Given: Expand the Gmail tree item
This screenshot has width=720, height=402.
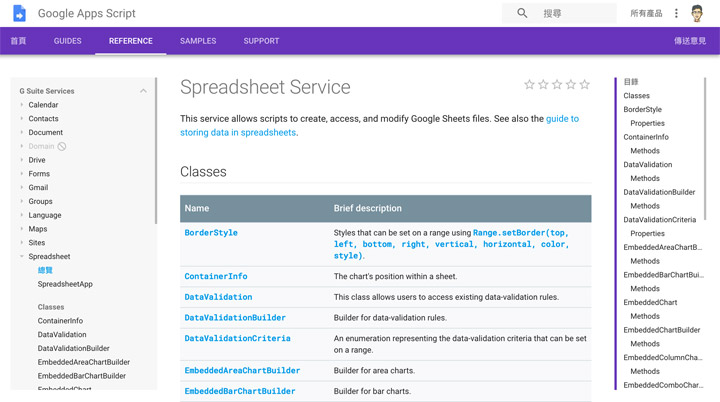Looking at the screenshot, I should coord(22,188).
